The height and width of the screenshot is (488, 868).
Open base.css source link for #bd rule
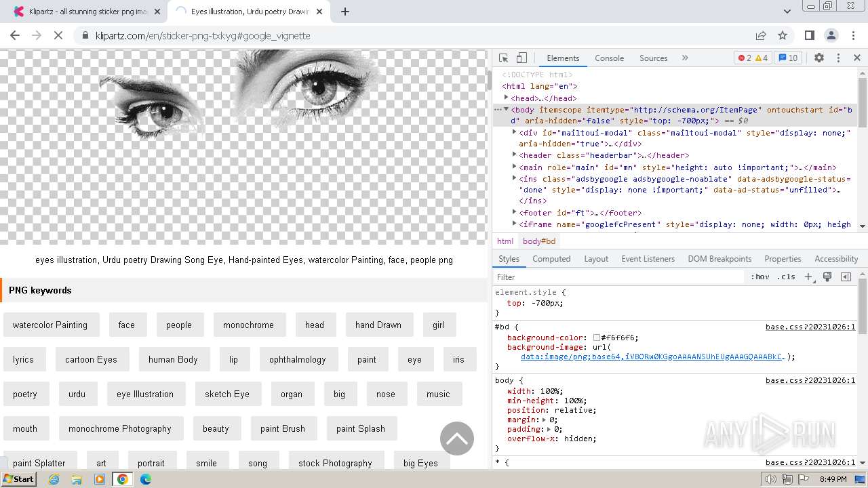pos(810,327)
